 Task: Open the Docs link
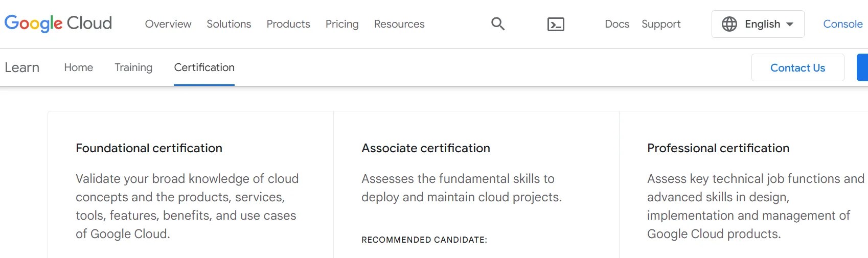tap(617, 24)
